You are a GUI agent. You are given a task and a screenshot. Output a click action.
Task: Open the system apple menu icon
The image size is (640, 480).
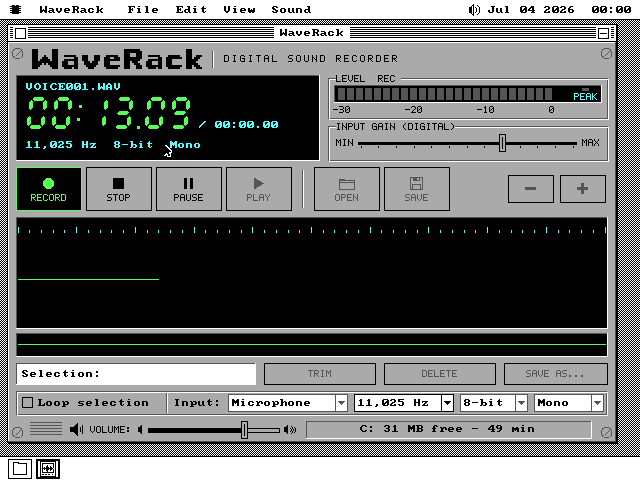[16, 9]
